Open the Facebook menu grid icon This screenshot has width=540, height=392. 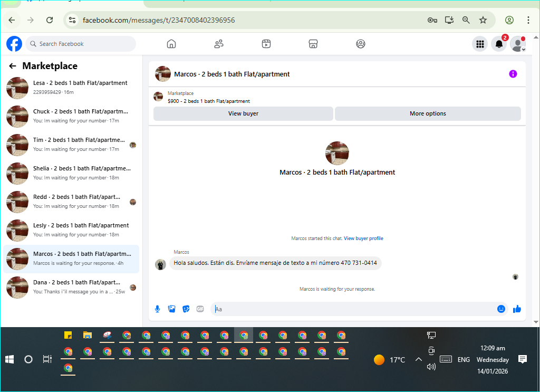pos(480,44)
